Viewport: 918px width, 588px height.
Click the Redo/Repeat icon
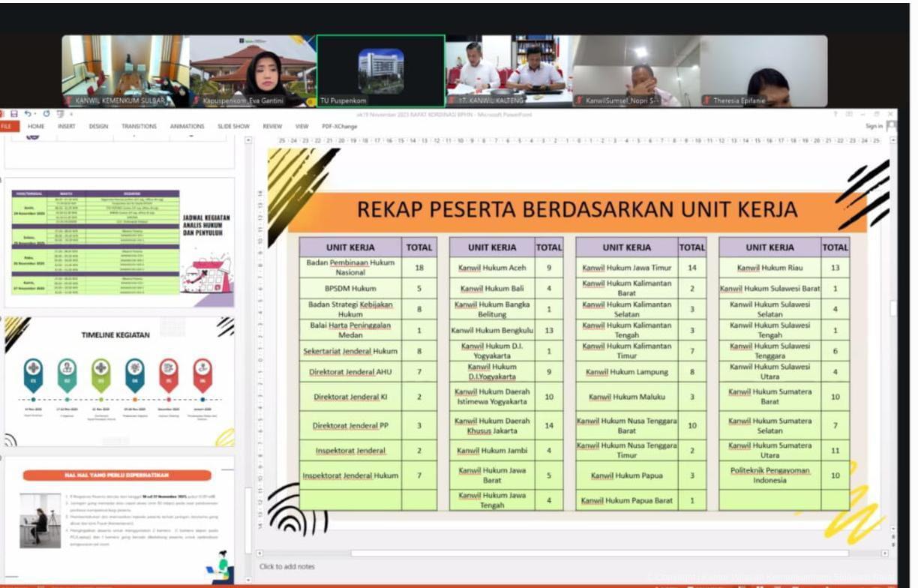[x=46, y=114]
